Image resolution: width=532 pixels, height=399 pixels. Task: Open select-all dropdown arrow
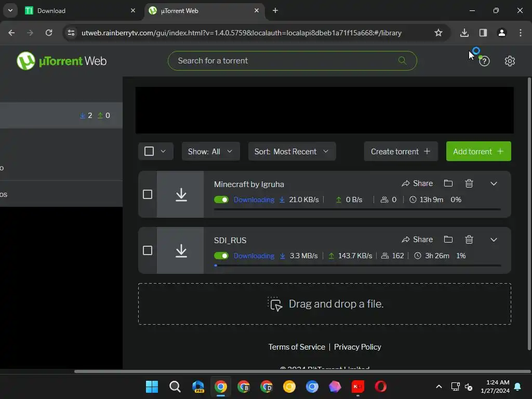tap(163, 151)
